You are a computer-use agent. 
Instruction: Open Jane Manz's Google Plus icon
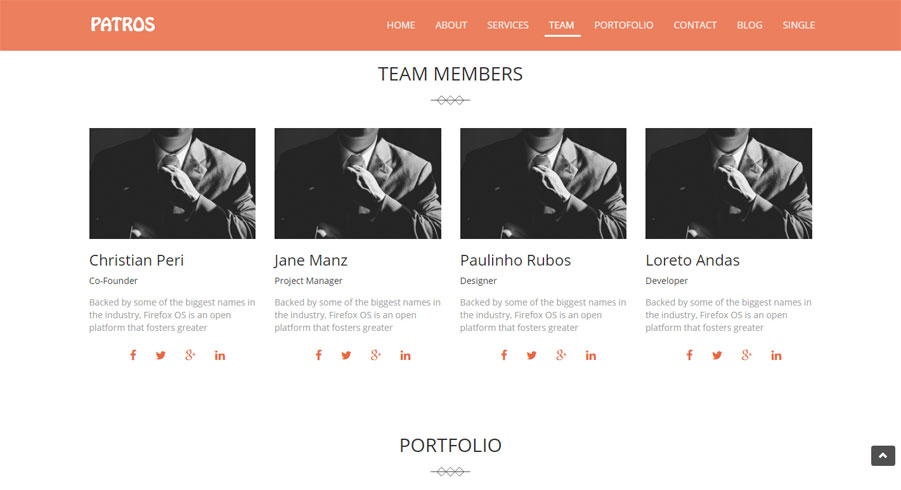pyautogui.click(x=375, y=355)
